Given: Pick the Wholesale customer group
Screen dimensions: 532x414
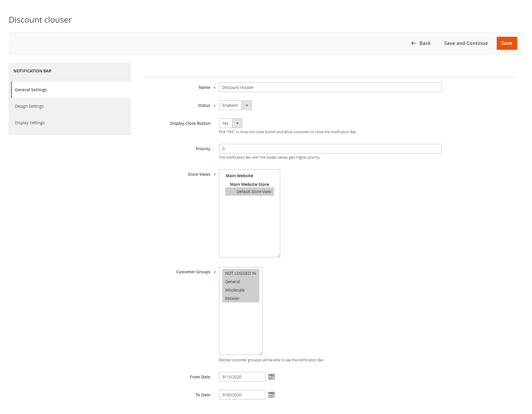Looking at the screenshot, I should [x=235, y=290].
